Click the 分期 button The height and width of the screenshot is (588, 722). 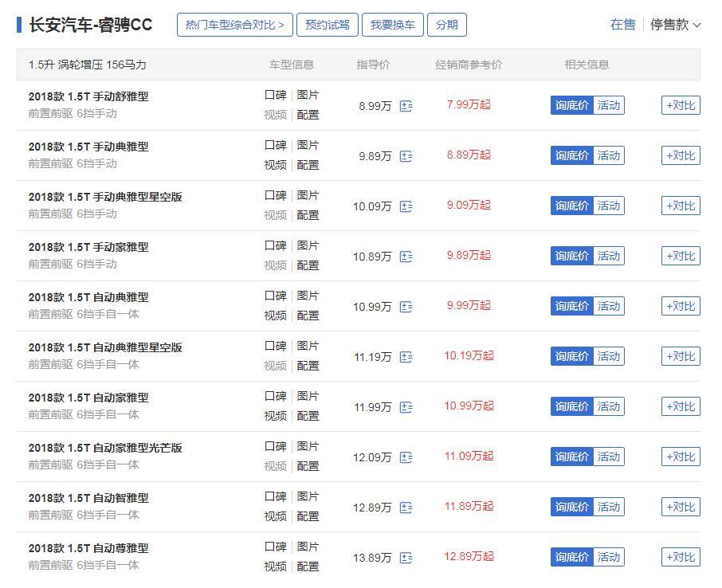(x=447, y=25)
